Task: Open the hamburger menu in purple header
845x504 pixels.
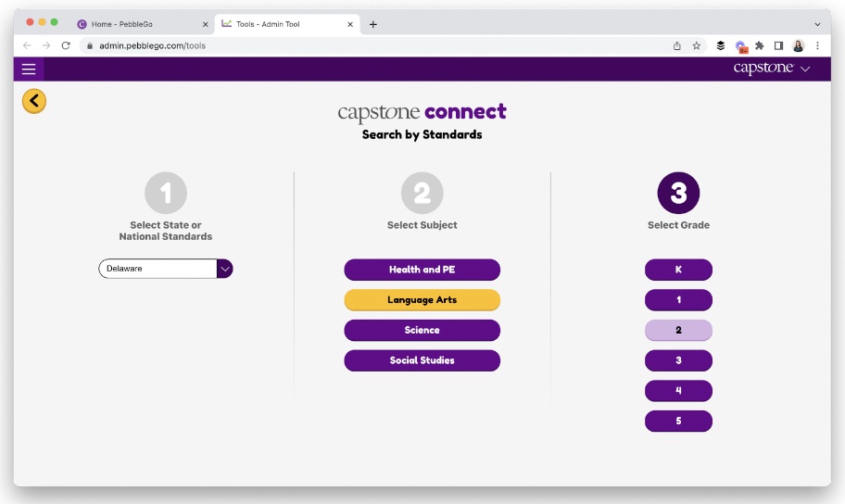Action: (29, 69)
